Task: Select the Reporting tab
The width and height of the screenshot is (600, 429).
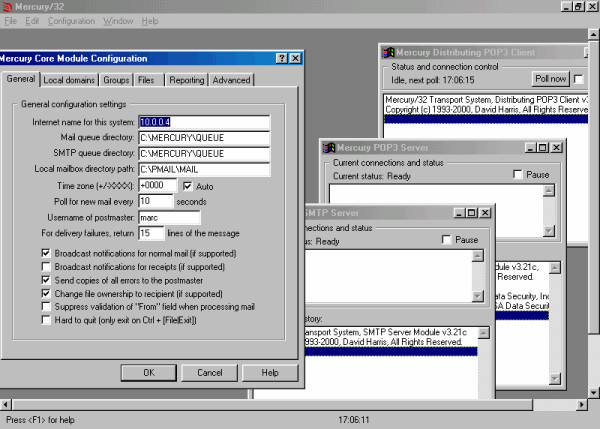Action: [x=186, y=79]
